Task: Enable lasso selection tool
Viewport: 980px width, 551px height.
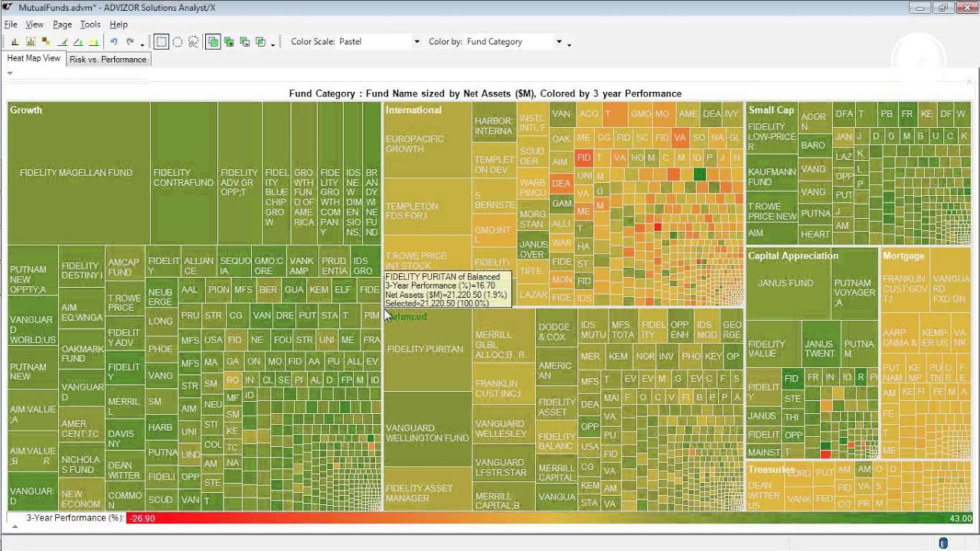Action: click(x=193, y=41)
